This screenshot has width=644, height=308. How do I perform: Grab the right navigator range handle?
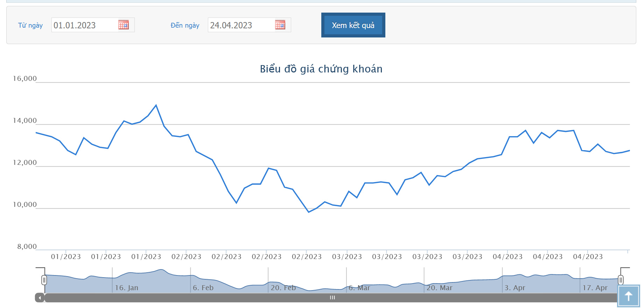pyautogui.click(x=621, y=280)
